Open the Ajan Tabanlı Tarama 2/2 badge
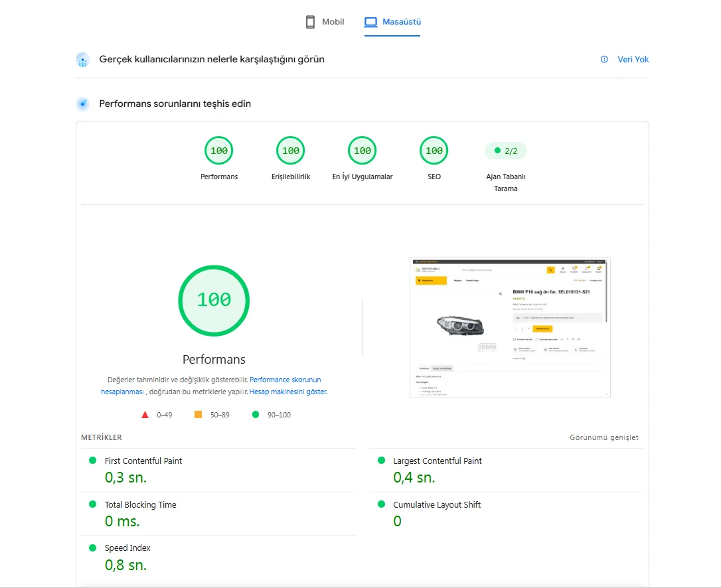 coord(506,151)
